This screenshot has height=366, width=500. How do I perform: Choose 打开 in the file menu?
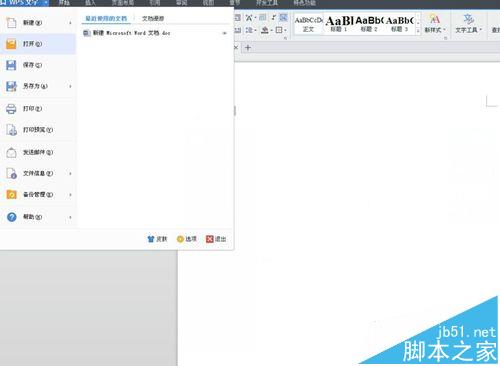tap(38, 44)
